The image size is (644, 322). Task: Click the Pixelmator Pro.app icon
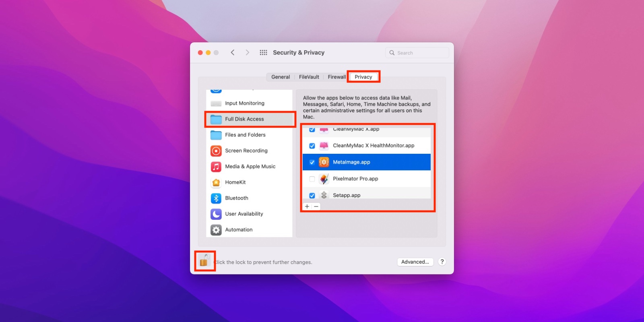click(324, 179)
